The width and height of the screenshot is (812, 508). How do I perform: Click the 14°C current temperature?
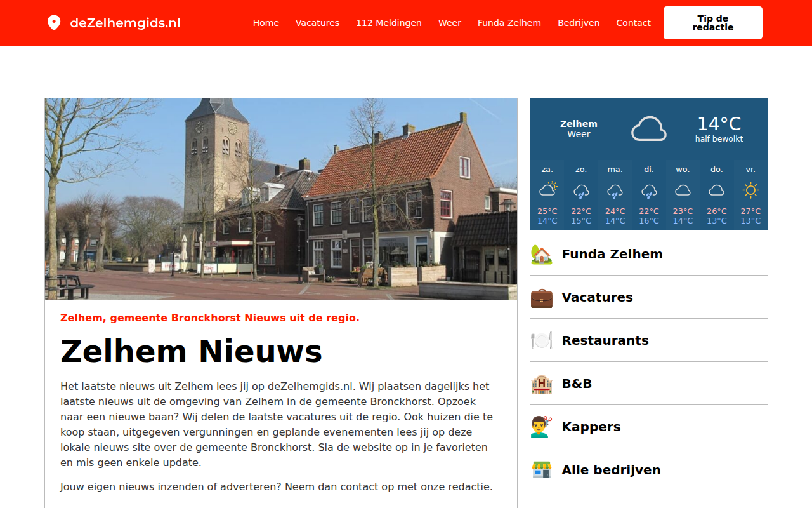[719, 123]
